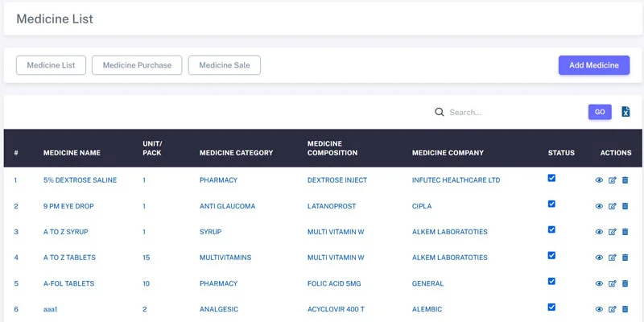Edit the 5% DEXTROSE SALINE entry
This screenshot has width=644, height=322.
tap(613, 180)
